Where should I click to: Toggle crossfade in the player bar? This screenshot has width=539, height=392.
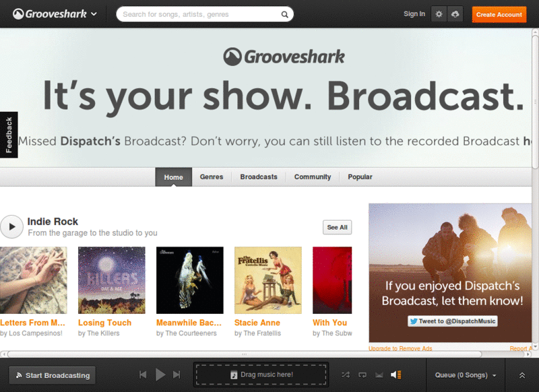pos(379,374)
